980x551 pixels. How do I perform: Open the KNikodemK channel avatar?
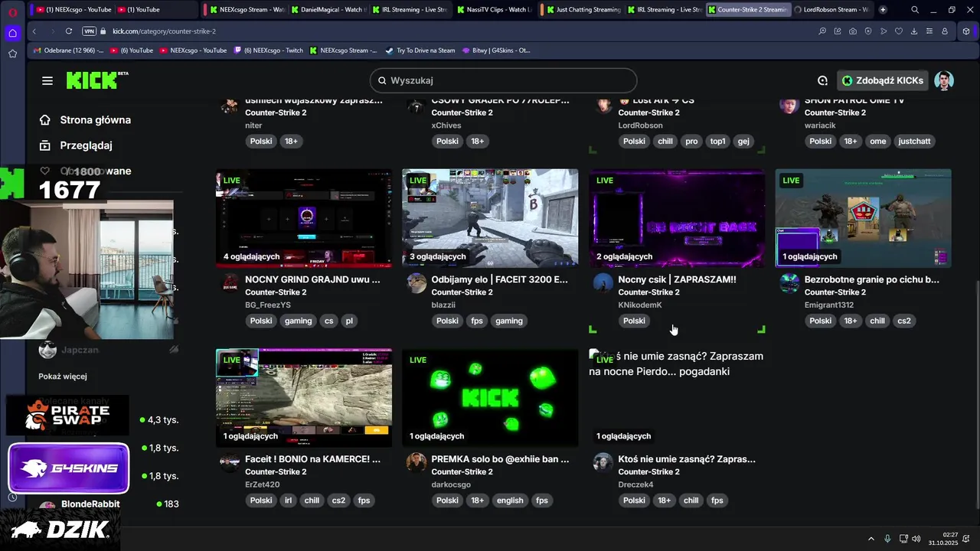coord(603,283)
